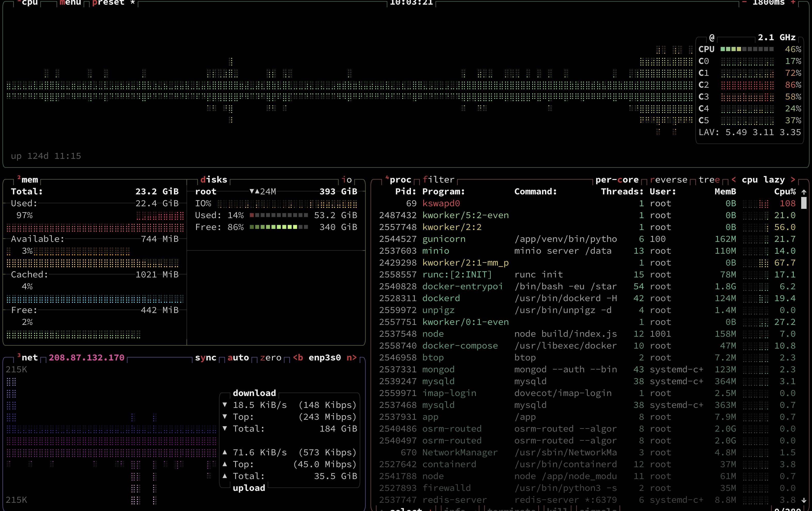Screen dimensions: 812x511
Task: Select the kworker/5:2-even process row
Action: point(587,215)
